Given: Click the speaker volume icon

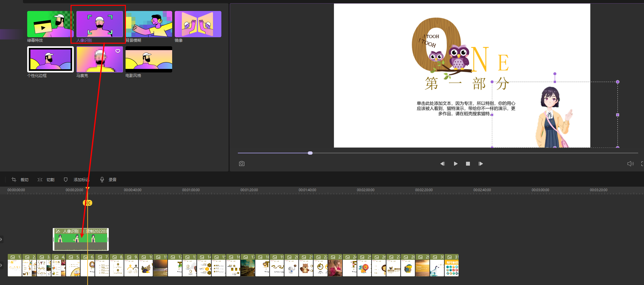Looking at the screenshot, I should click(630, 164).
